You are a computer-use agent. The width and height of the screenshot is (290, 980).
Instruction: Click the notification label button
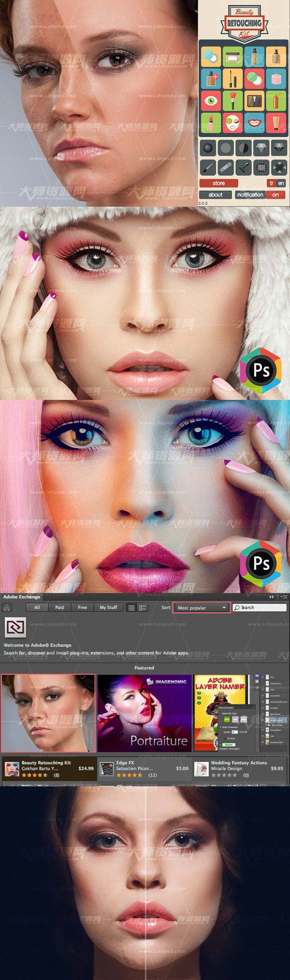coord(250,195)
